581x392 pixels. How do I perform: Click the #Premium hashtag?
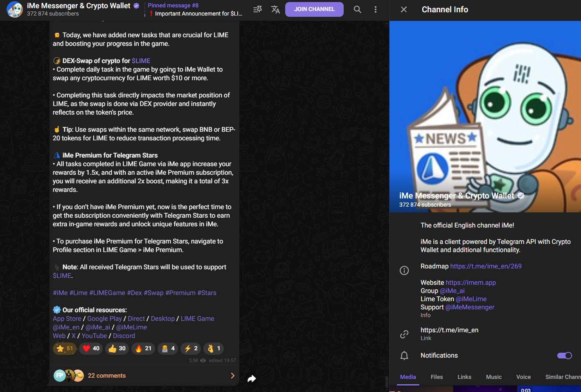pos(180,293)
